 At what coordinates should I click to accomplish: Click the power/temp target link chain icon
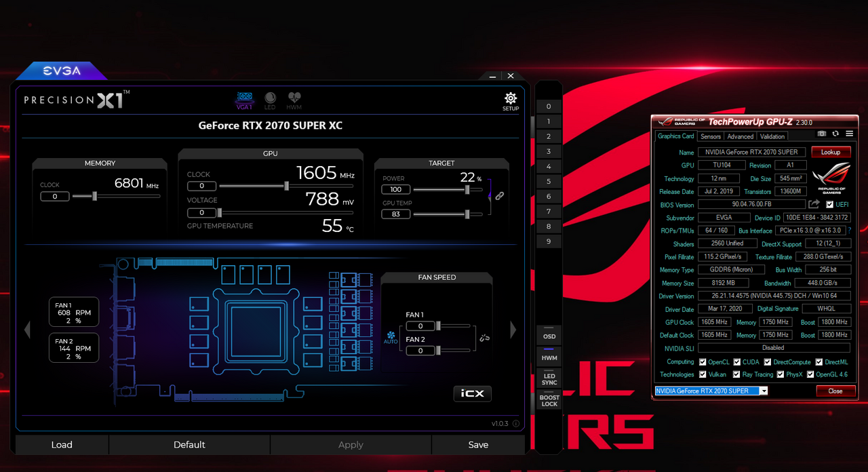500,195
